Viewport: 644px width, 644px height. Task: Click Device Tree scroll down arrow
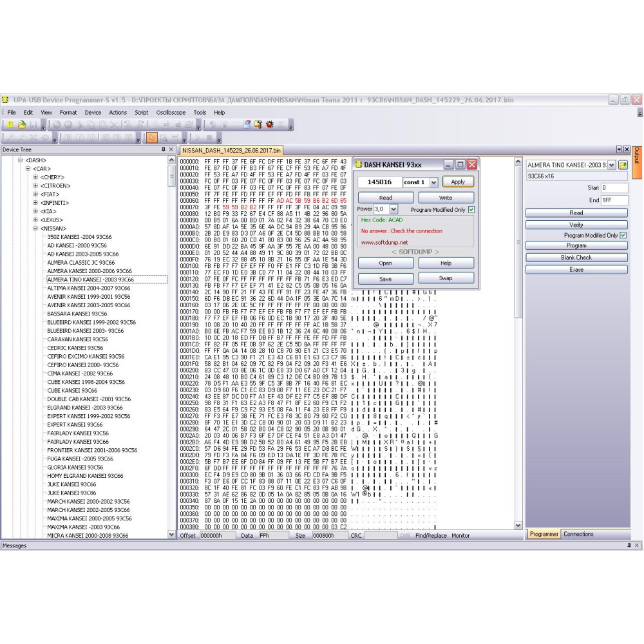[x=172, y=534]
